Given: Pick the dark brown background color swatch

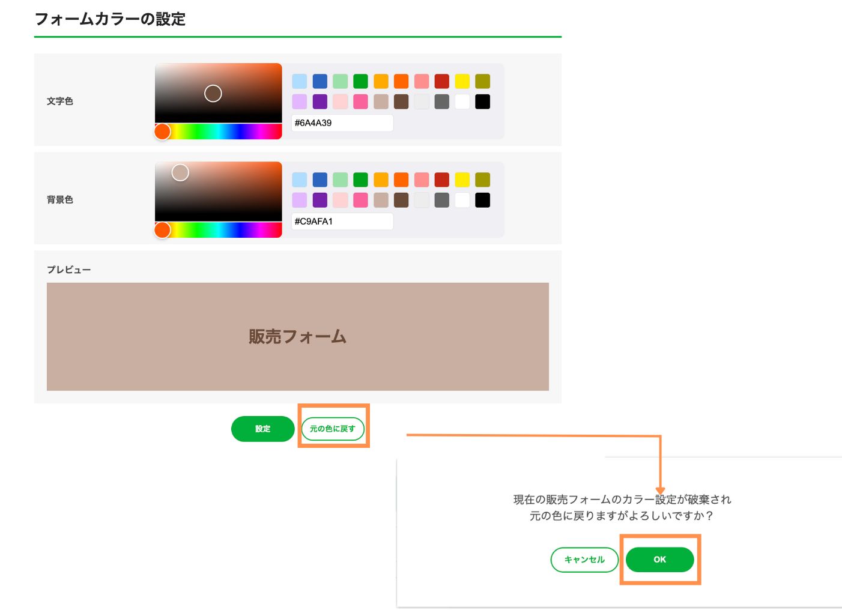Looking at the screenshot, I should [401, 201].
